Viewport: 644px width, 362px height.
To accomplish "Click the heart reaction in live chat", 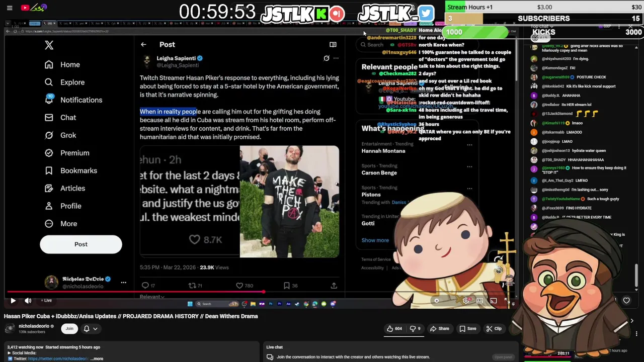I will (x=626, y=301).
